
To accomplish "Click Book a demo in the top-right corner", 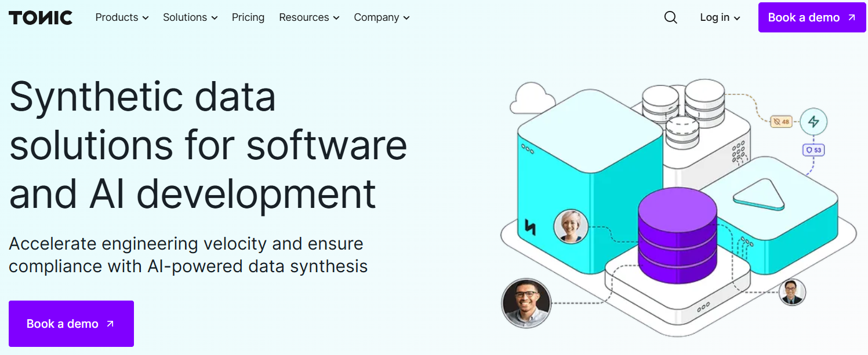I will (x=811, y=17).
